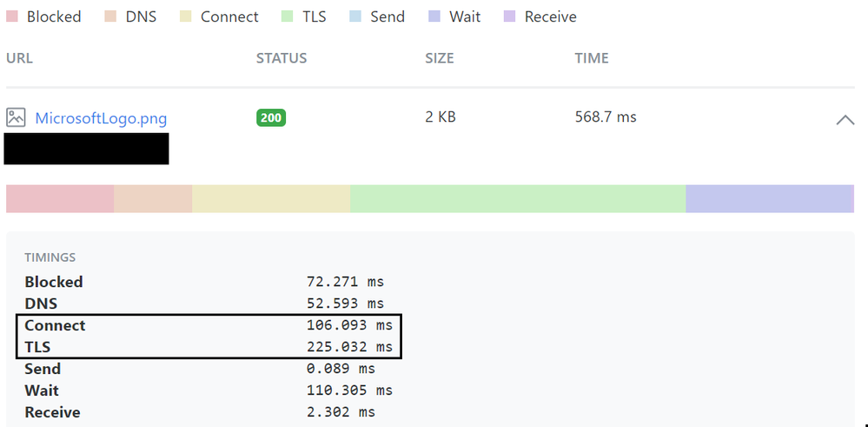Click the image file icon beside MicrosoftLogo.png
This screenshot has height=427, width=868.
[x=16, y=117]
